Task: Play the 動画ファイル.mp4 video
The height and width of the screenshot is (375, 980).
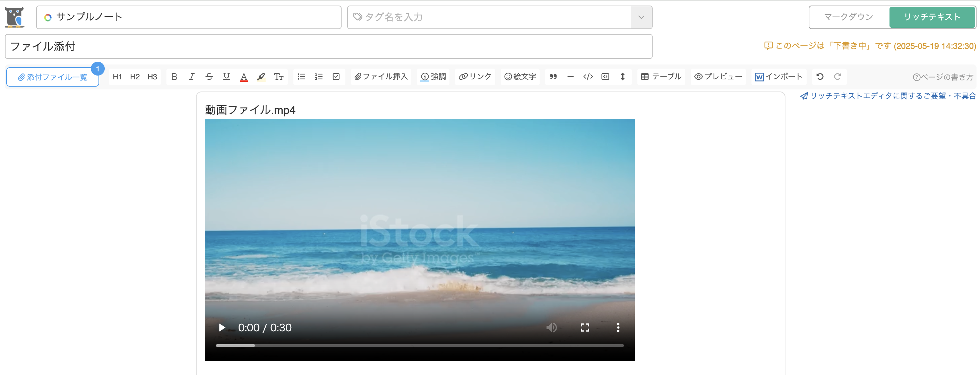Action: (x=222, y=327)
